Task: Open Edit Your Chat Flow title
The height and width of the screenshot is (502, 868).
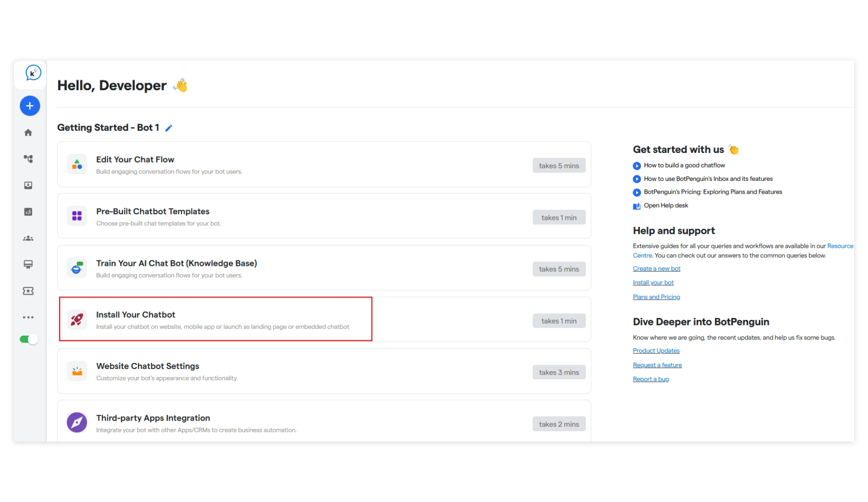Action: (x=135, y=159)
